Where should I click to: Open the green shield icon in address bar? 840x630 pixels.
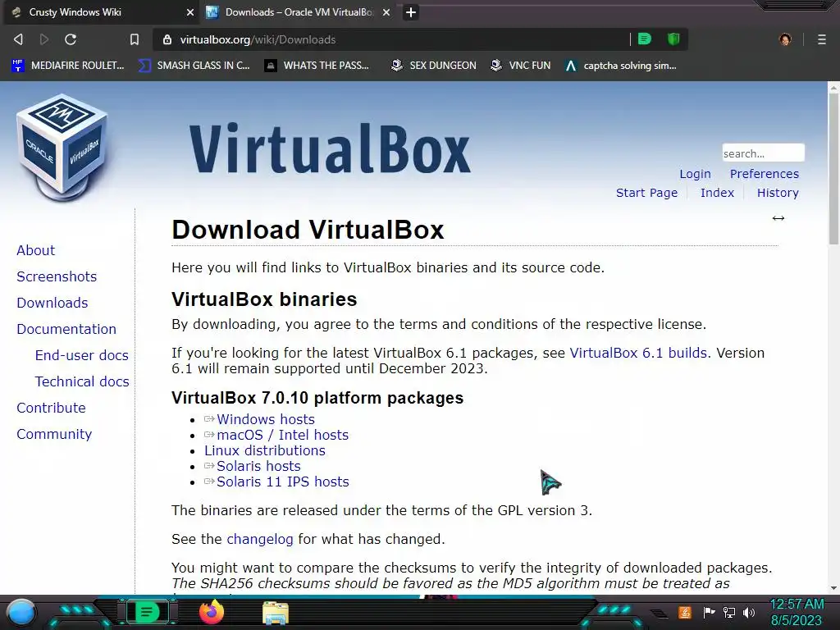click(x=673, y=39)
